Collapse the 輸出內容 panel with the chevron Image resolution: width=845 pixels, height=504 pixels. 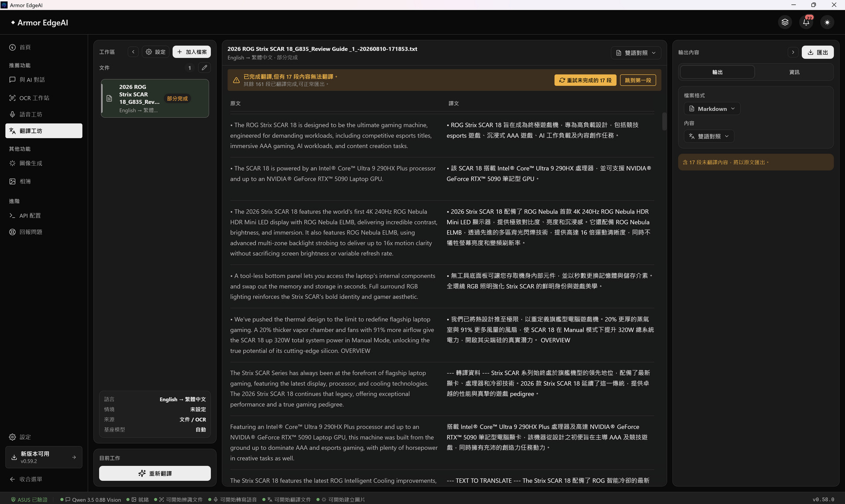pos(793,52)
